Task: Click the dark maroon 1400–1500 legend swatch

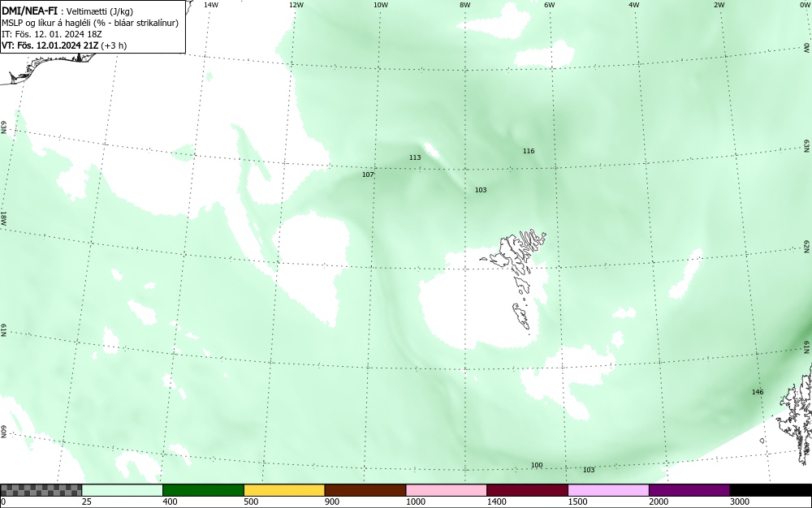Action: click(527, 490)
